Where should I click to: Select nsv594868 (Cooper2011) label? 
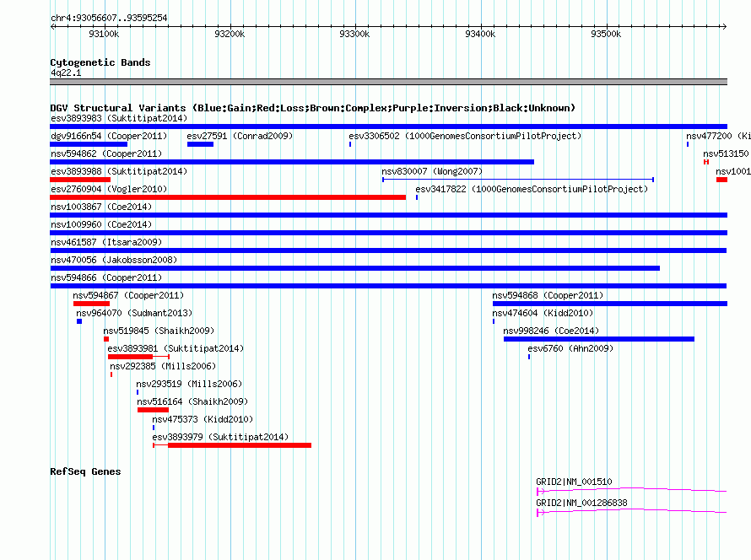[548, 295]
